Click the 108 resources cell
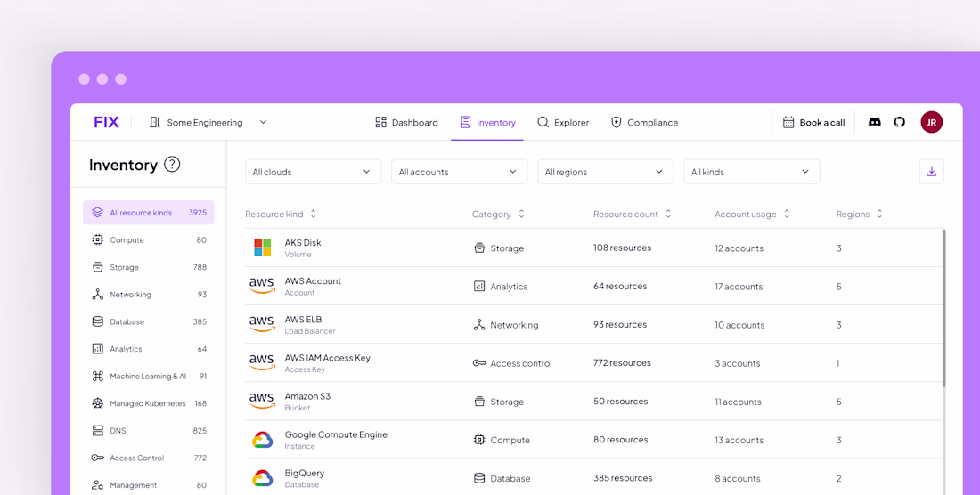The image size is (980, 495). (622, 247)
